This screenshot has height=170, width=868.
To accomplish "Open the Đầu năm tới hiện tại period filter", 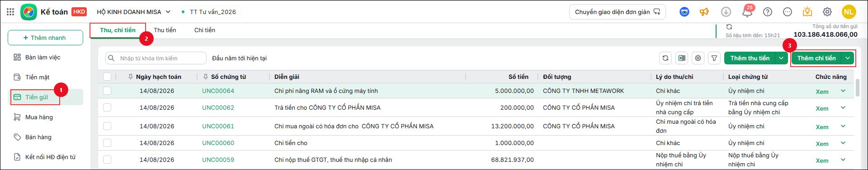I will [x=239, y=58].
